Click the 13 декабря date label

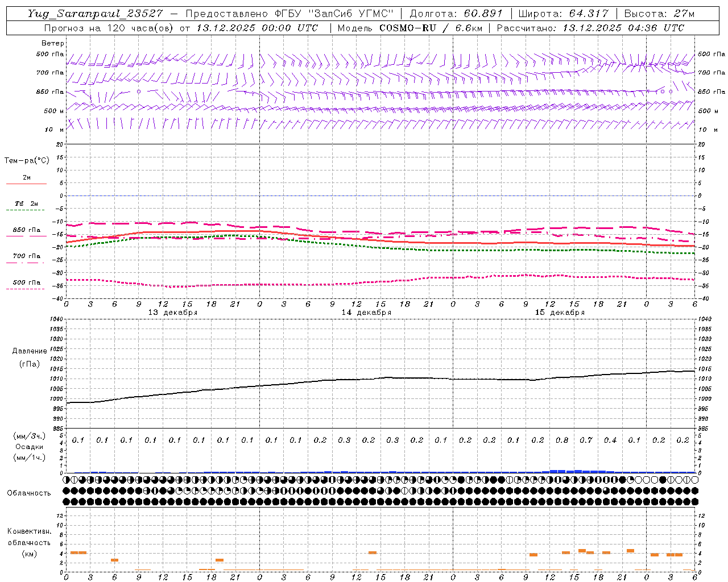click(x=173, y=313)
